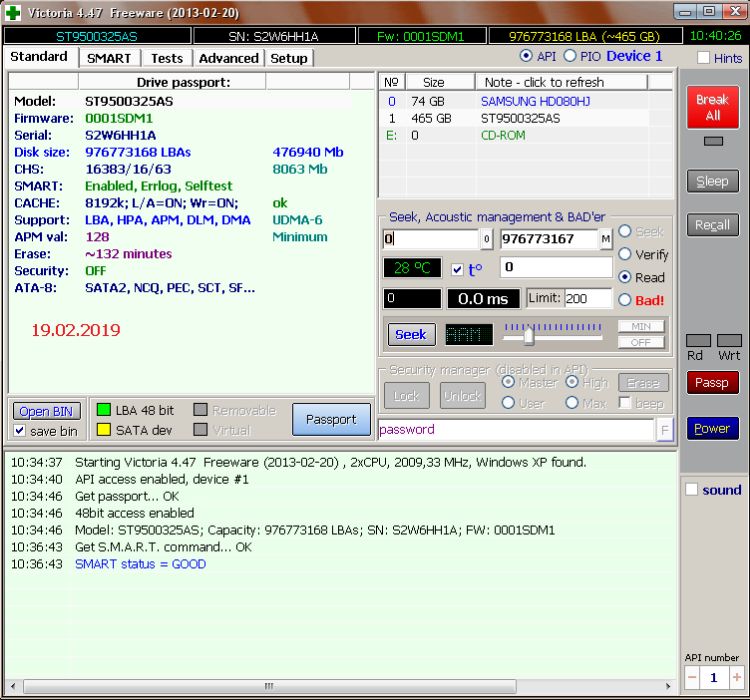Open the Setup tab

(289, 58)
